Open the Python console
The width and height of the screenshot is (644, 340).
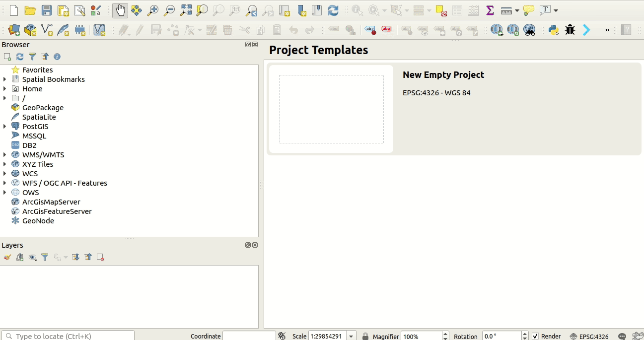(554, 30)
